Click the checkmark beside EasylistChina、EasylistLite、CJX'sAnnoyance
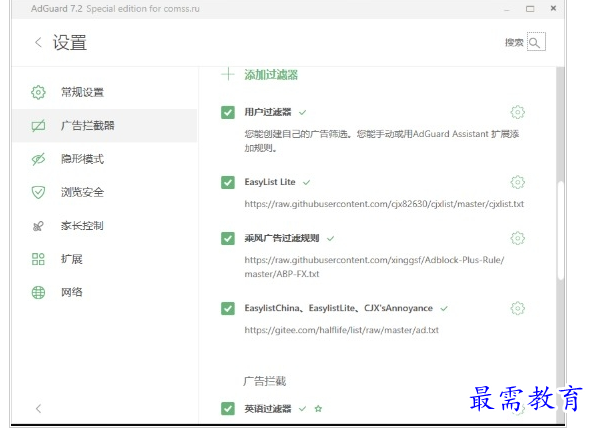 pyautogui.click(x=444, y=309)
